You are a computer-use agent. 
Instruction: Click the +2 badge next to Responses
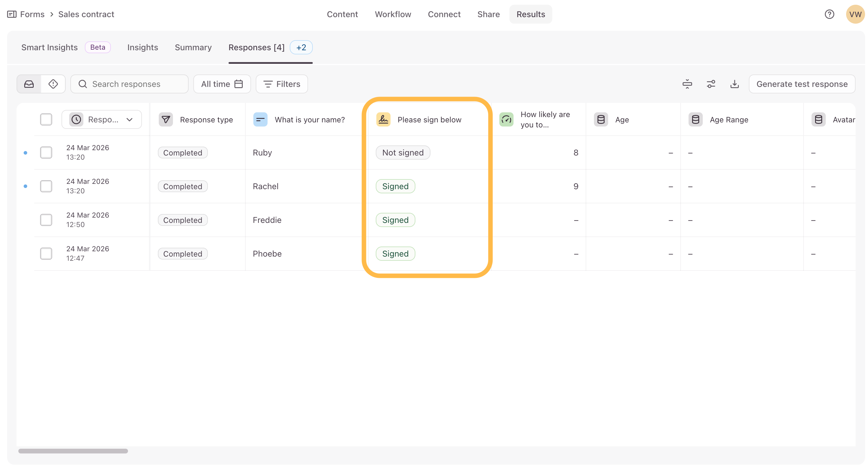(x=301, y=48)
